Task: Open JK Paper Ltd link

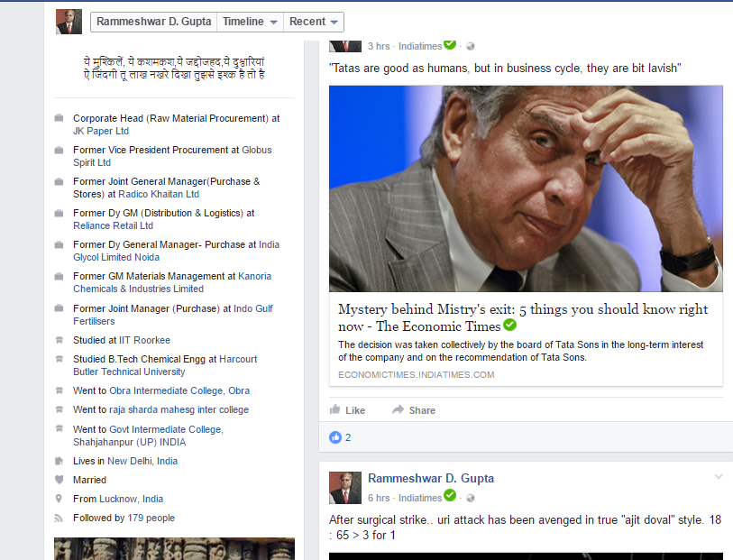Action: click(x=100, y=131)
